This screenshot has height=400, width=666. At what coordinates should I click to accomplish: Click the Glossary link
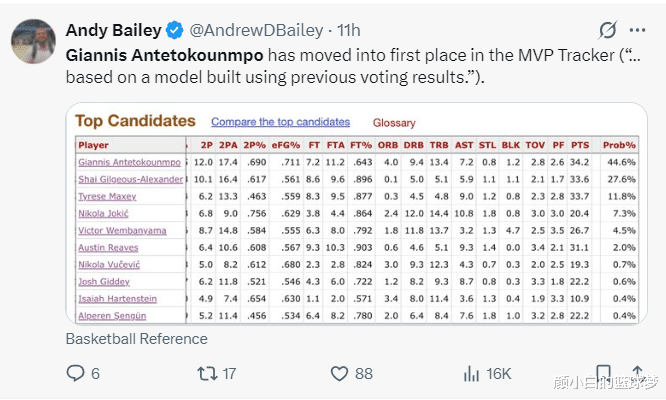394,123
